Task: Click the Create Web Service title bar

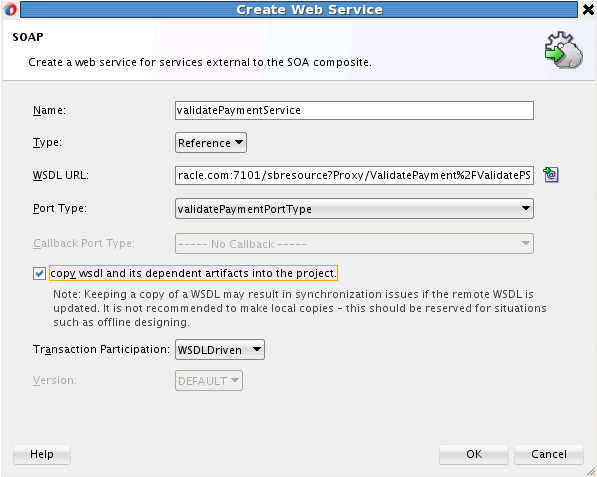Action: pos(299,10)
